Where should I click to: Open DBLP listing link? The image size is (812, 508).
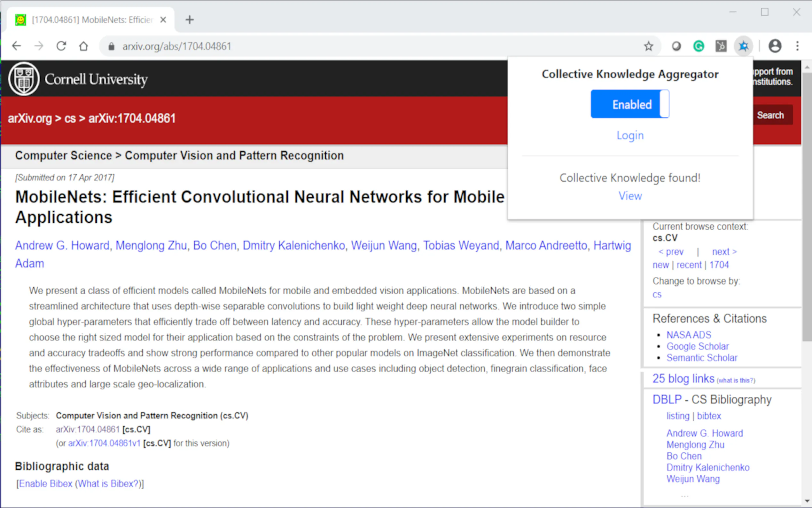[x=678, y=416]
